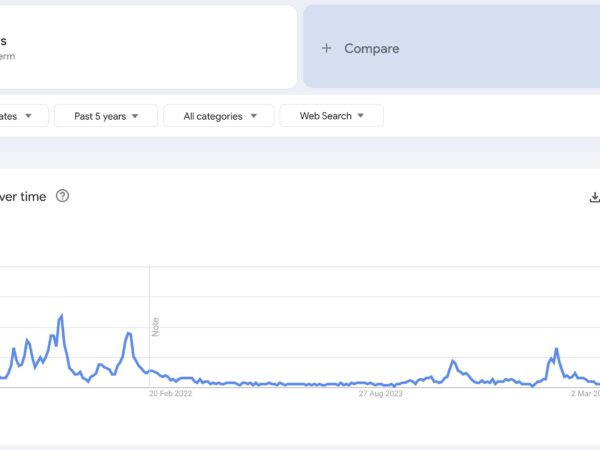Click the trend bump after 27 Aug 2023
The width and height of the screenshot is (600, 450).
click(x=453, y=361)
